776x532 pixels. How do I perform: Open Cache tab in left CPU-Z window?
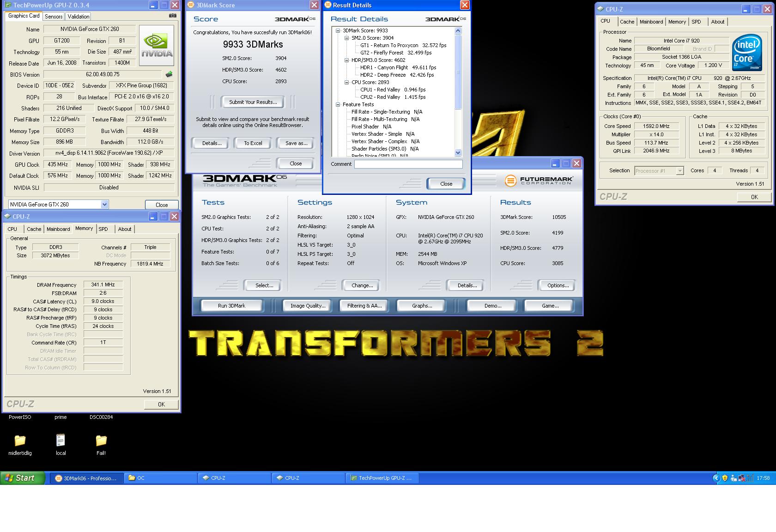34,229
